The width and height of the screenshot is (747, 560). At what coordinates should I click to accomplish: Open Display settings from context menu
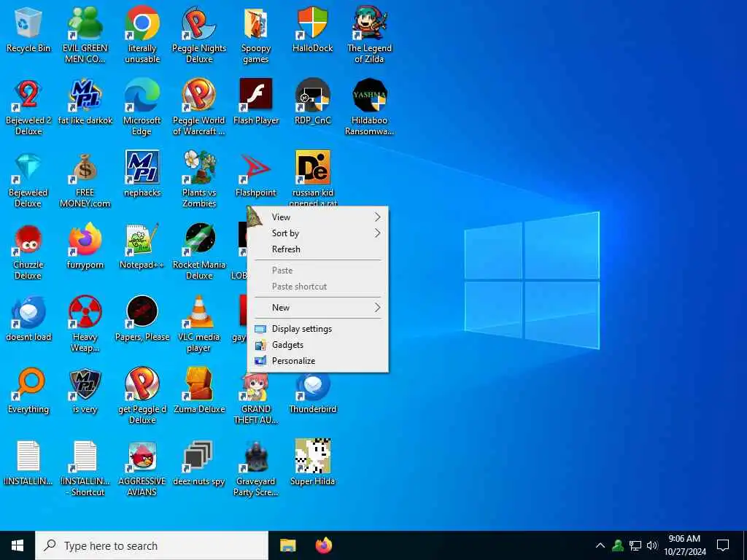point(318,329)
